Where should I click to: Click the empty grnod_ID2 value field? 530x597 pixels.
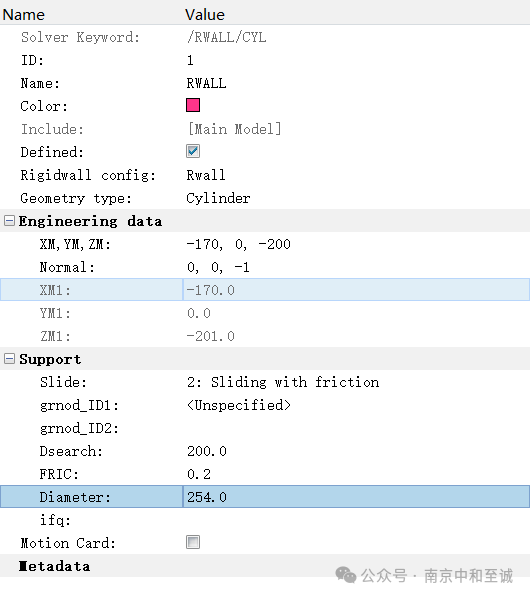point(356,428)
